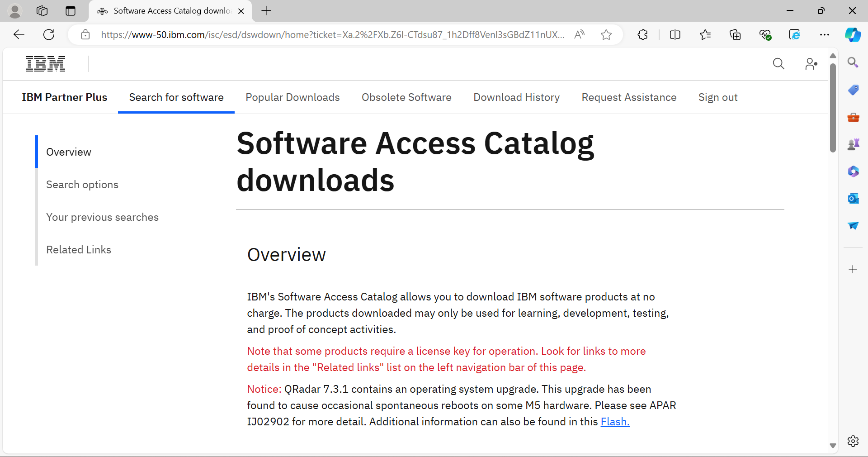Open the IBM site search icon
868x457 pixels.
[778, 64]
